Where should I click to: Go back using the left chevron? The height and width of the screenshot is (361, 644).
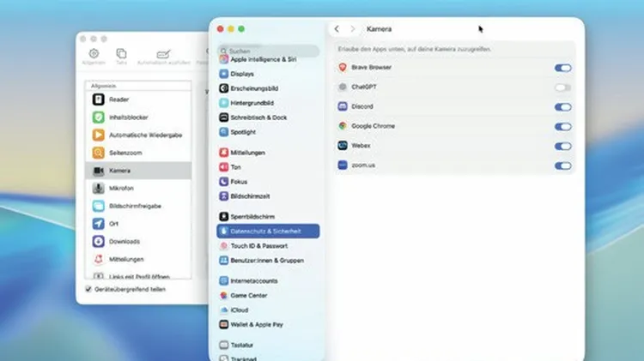click(x=337, y=29)
